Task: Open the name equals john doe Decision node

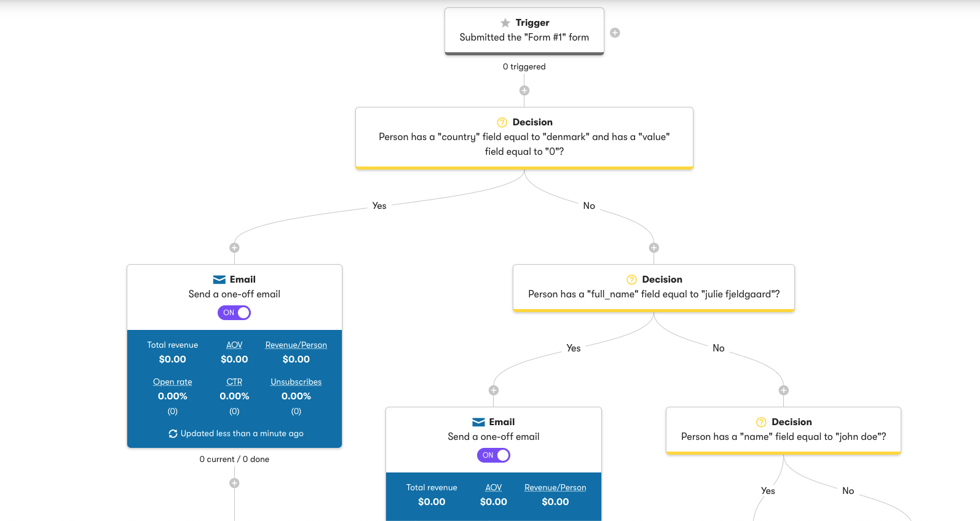Action: [x=784, y=430]
